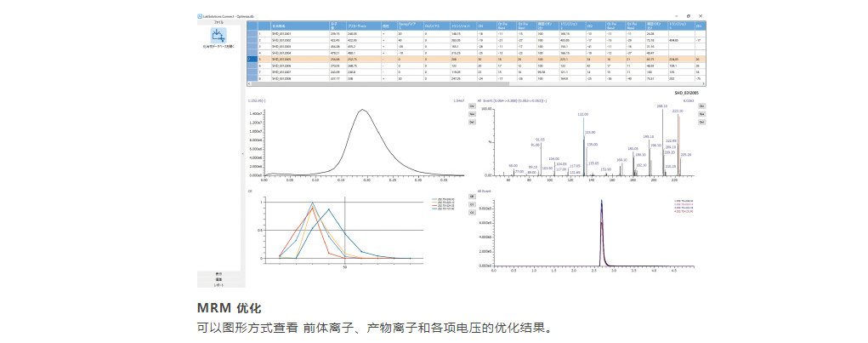This screenshot has width=868, height=343.
Task: Click the Drw button beside the mass spectrum
Action: (x=701, y=106)
